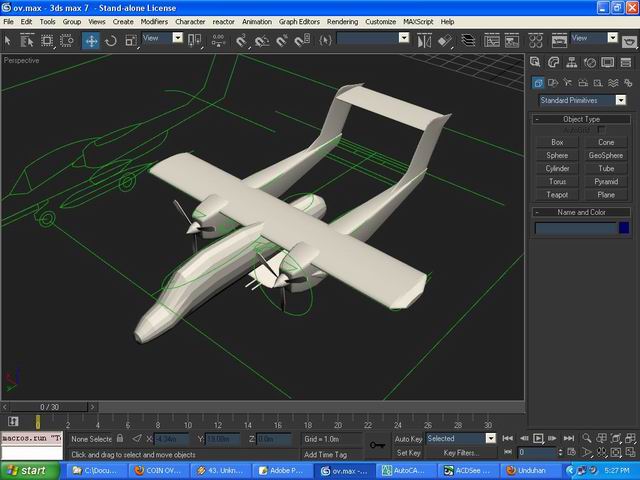Screen dimensions: 640x480
Task: Collapse the Name and Color rollout
Action: (581, 212)
